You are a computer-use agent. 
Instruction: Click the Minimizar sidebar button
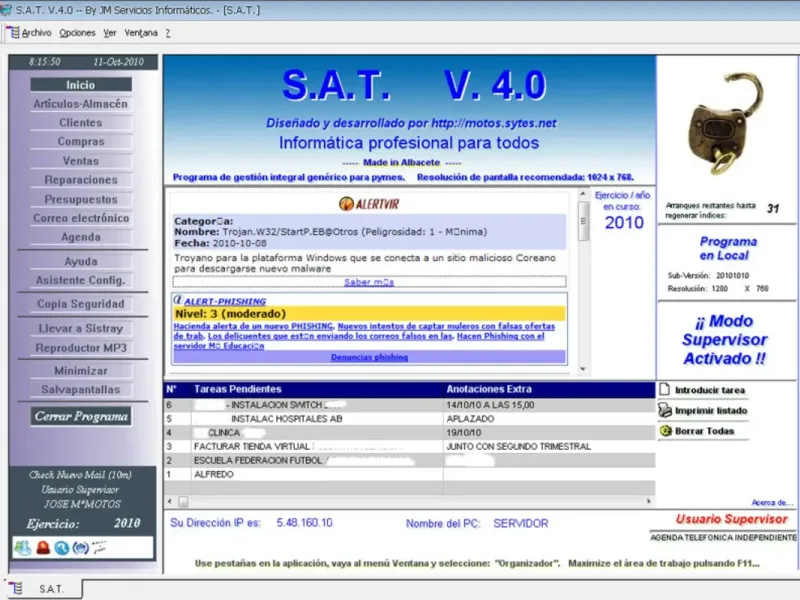(81, 370)
